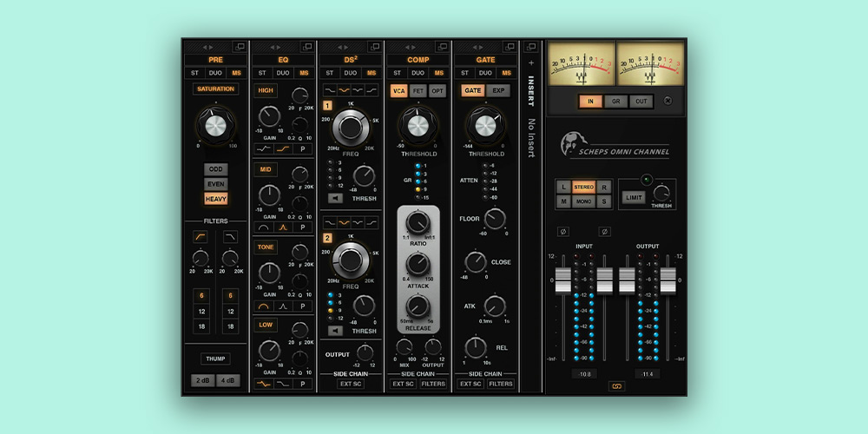868x434 pixels.
Task: Select 2 dB thump amount
Action: (x=202, y=380)
